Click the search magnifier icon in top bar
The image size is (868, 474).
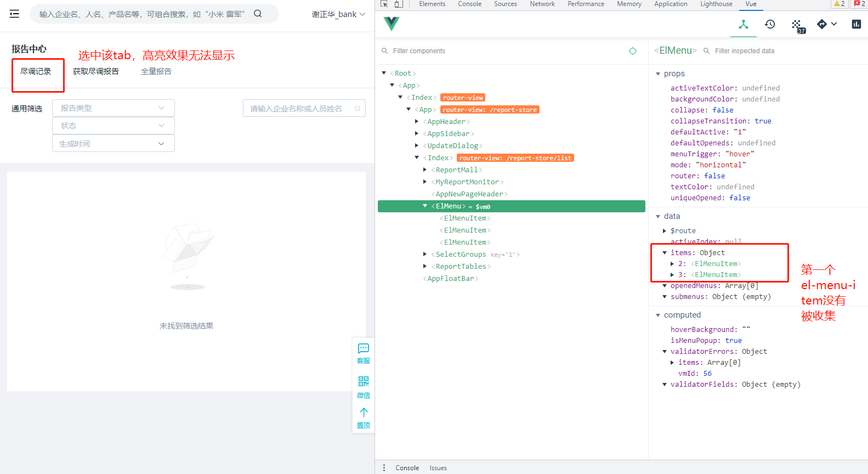click(x=258, y=14)
